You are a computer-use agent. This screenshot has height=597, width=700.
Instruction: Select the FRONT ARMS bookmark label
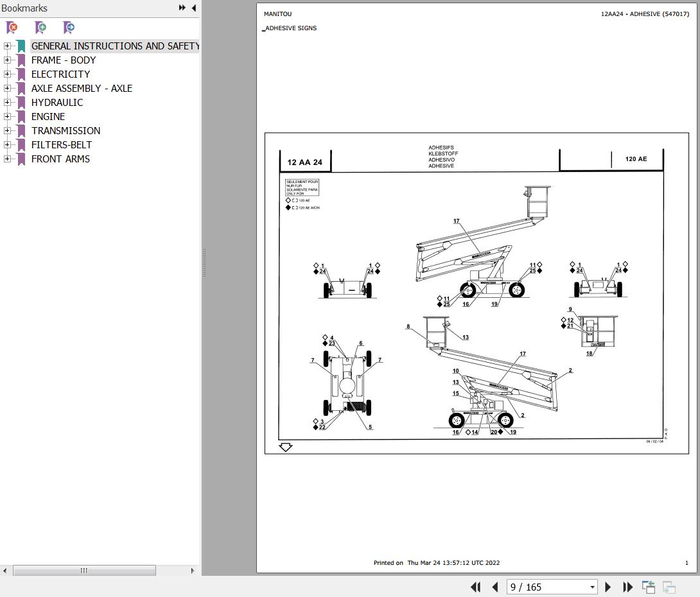(x=61, y=159)
